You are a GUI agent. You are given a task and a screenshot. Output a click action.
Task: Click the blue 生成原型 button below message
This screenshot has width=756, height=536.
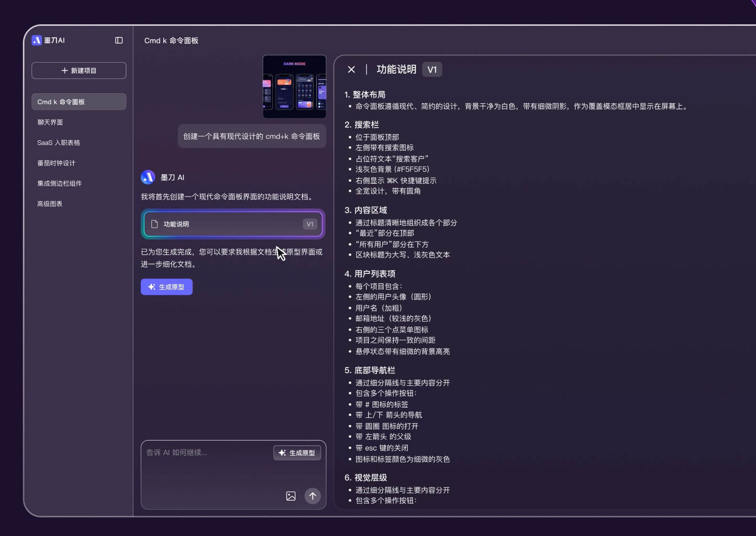167,287
